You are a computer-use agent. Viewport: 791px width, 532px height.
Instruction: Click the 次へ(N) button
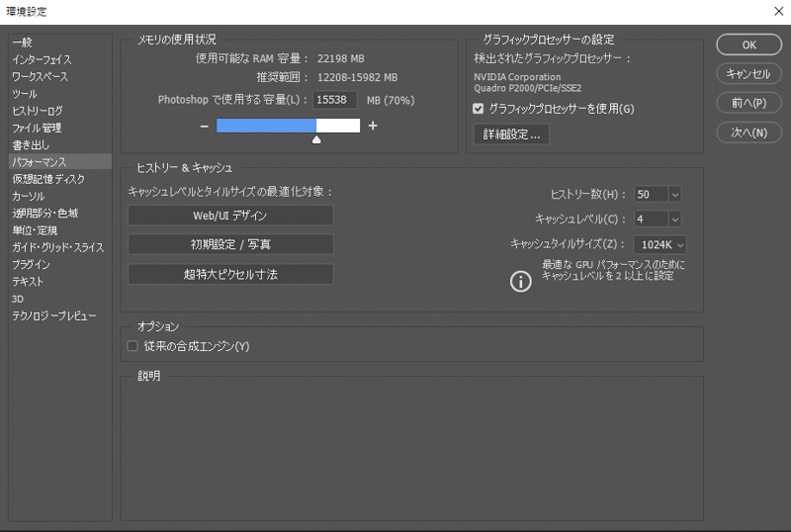click(x=748, y=133)
